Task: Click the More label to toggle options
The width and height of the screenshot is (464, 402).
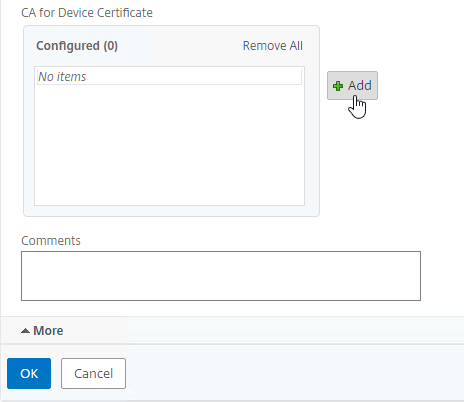Action: coord(48,331)
